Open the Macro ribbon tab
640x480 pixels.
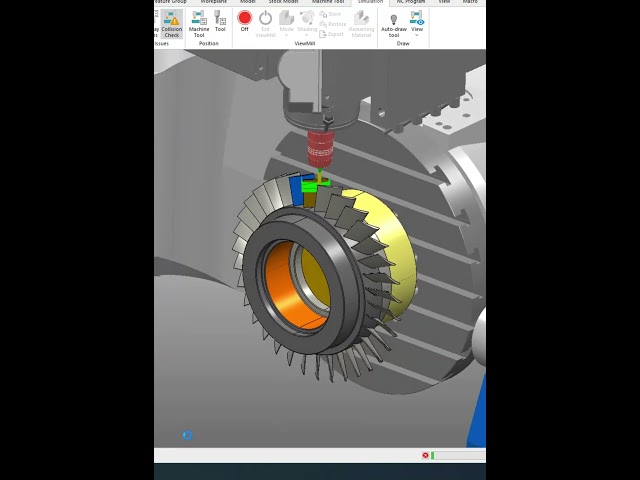(470, 2)
